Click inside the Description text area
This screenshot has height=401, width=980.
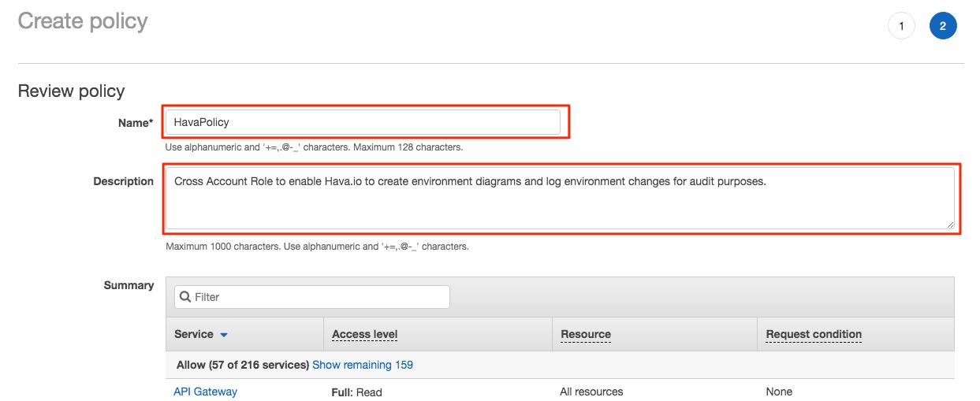(560, 199)
